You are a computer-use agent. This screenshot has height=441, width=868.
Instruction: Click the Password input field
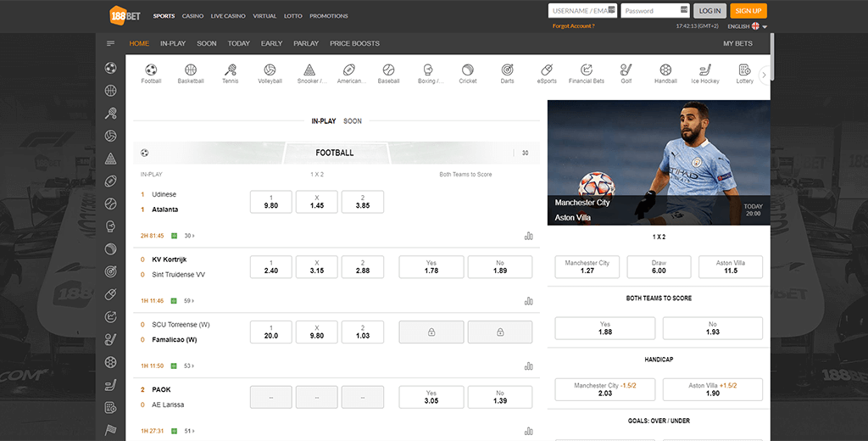click(x=655, y=10)
